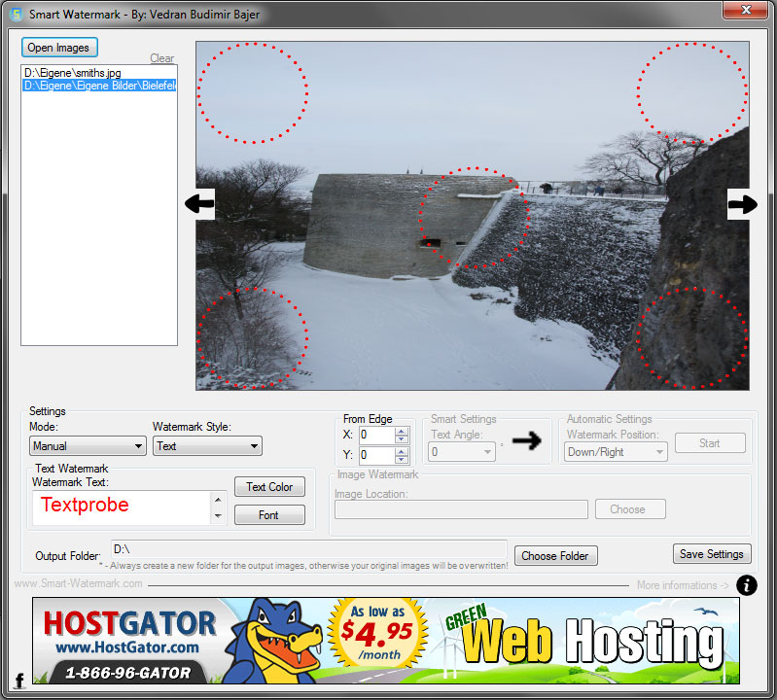Increase the From Edge X value
This screenshot has height=700, width=777.
(x=402, y=431)
